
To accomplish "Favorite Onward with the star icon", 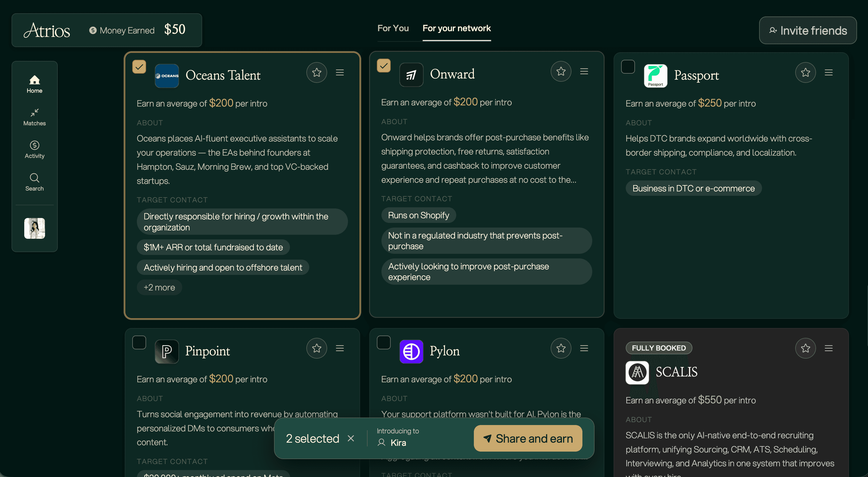I will [x=561, y=71].
